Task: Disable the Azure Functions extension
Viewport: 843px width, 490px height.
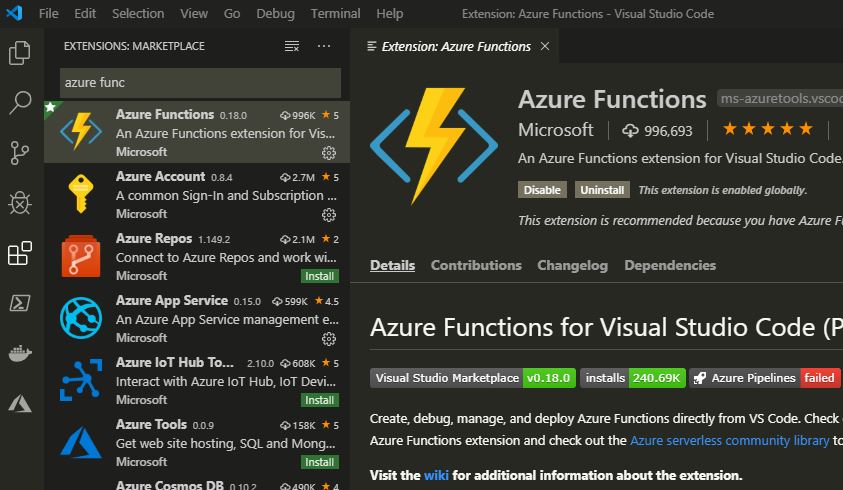Action: click(x=542, y=190)
